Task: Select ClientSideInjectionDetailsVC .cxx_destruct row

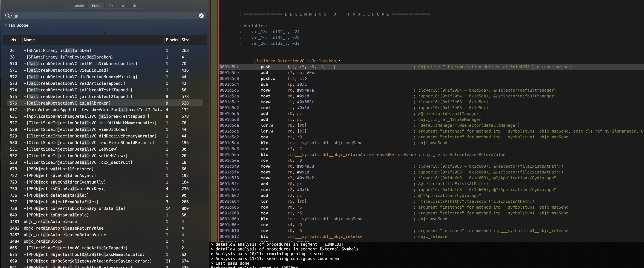Action: pyautogui.click(x=105, y=163)
